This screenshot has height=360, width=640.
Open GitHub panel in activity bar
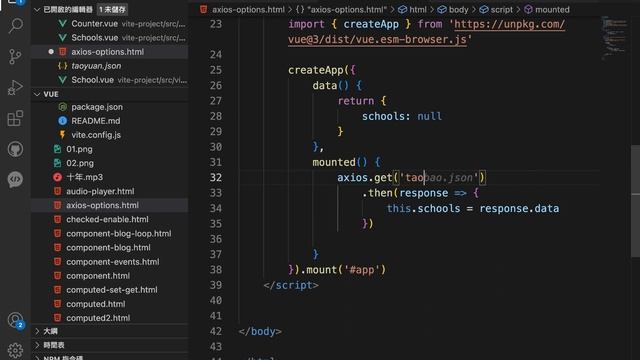pyautogui.click(x=15, y=149)
